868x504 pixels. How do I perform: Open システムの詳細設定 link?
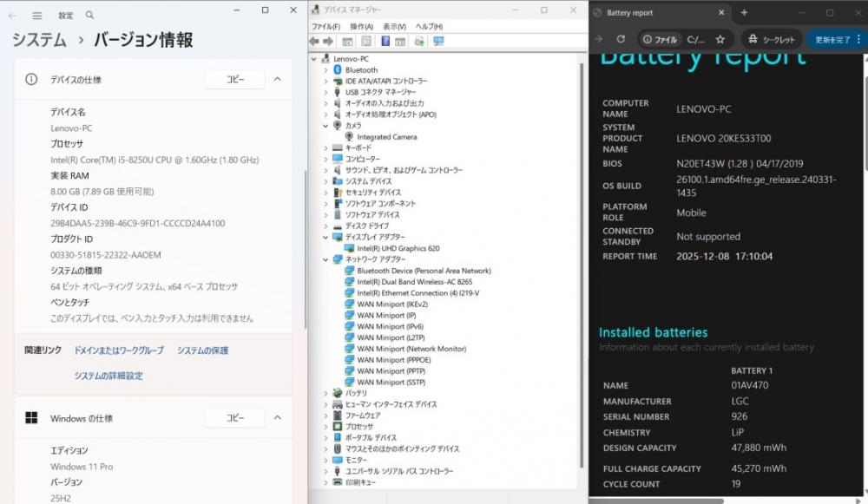108,376
